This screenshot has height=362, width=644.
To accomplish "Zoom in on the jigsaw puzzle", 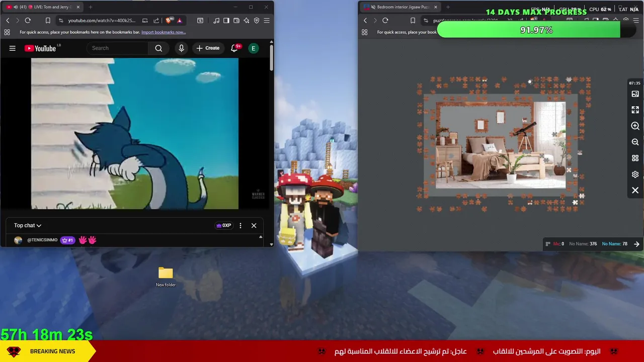I will coord(635,126).
